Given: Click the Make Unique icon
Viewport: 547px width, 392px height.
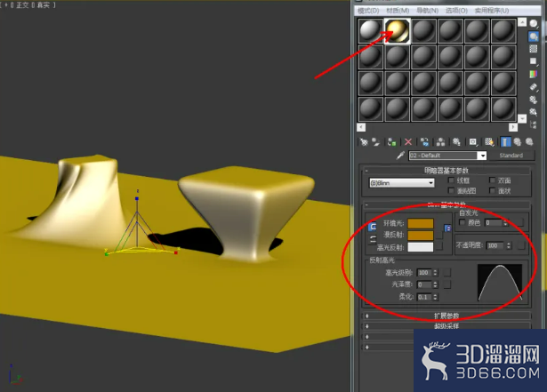Looking at the screenshot, I should [x=440, y=142].
